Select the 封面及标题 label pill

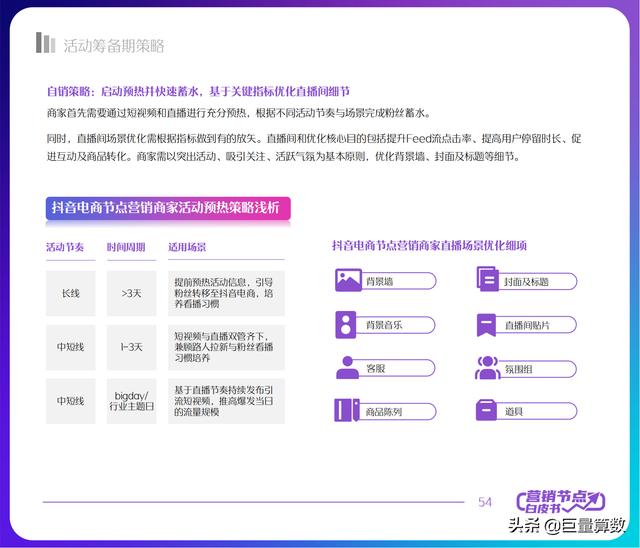pyautogui.click(x=538, y=282)
